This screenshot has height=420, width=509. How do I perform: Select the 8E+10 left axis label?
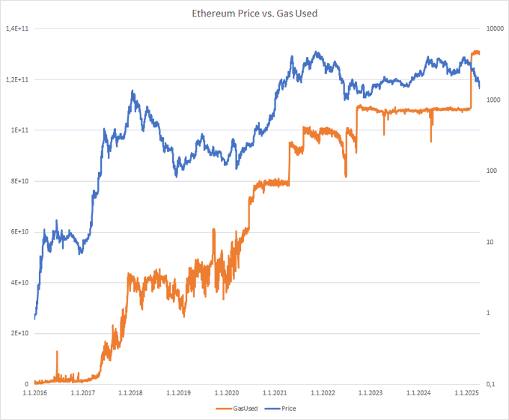tap(19, 181)
